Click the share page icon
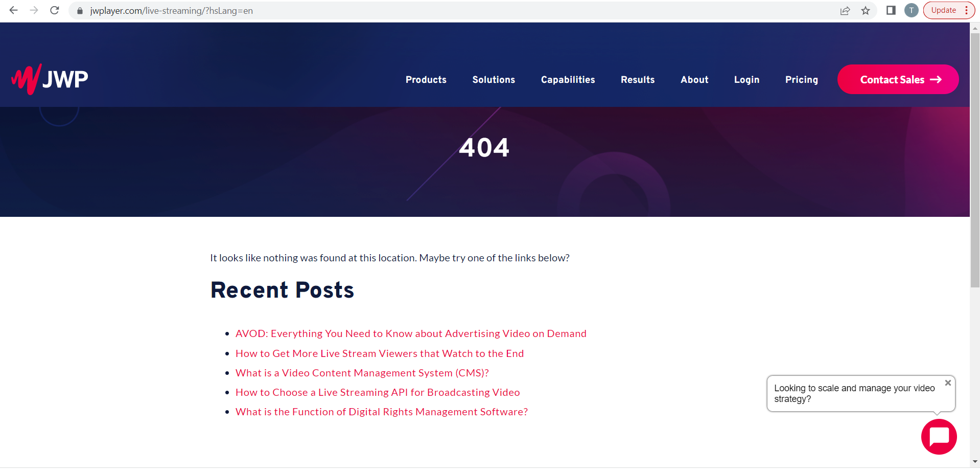Image resolution: width=980 pixels, height=470 pixels. (x=845, y=11)
